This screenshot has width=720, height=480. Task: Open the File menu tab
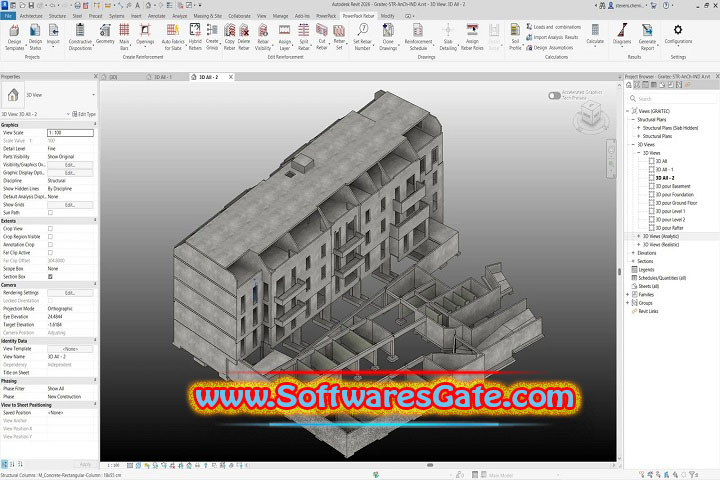point(8,16)
